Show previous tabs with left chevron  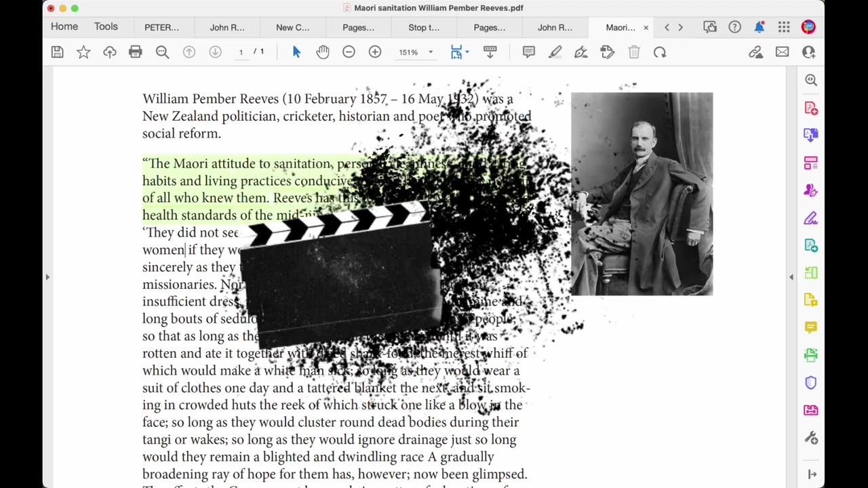tap(667, 27)
